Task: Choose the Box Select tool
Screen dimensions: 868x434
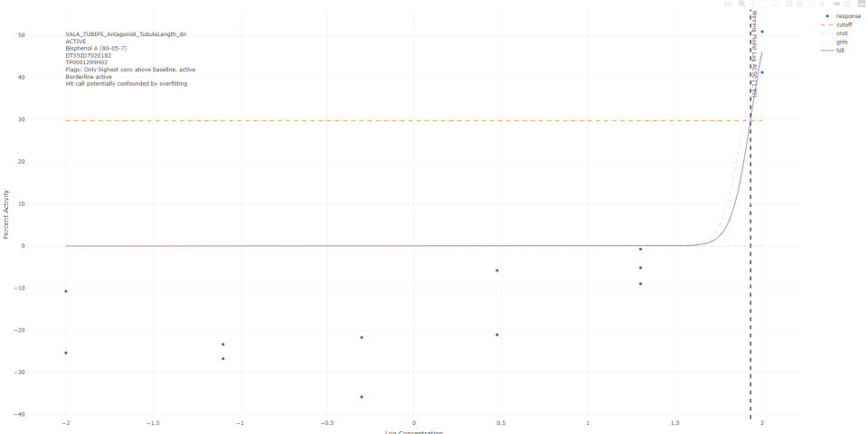Action: tap(764, 4)
